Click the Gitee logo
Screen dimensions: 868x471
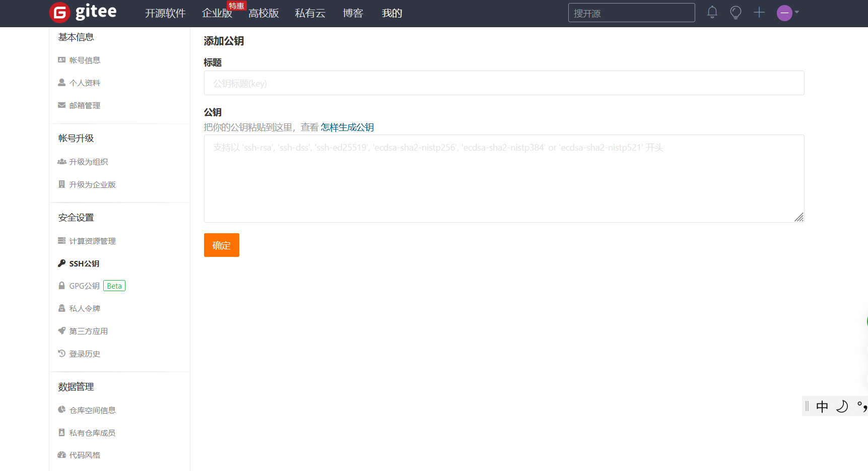coord(83,13)
